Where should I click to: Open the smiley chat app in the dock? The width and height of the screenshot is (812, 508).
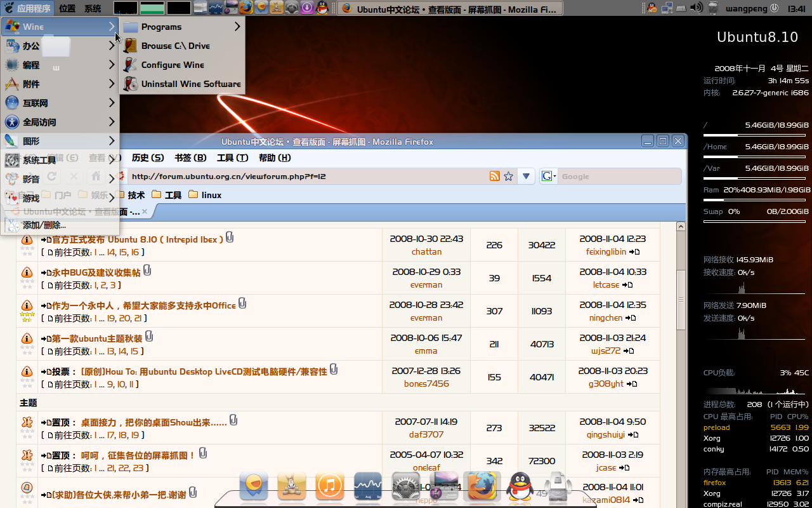[x=254, y=486]
